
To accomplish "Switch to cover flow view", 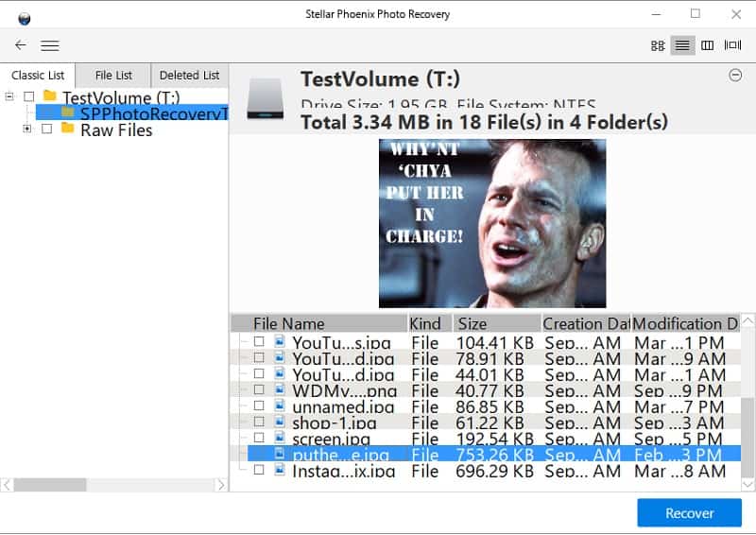I will pyautogui.click(x=732, y=45).
